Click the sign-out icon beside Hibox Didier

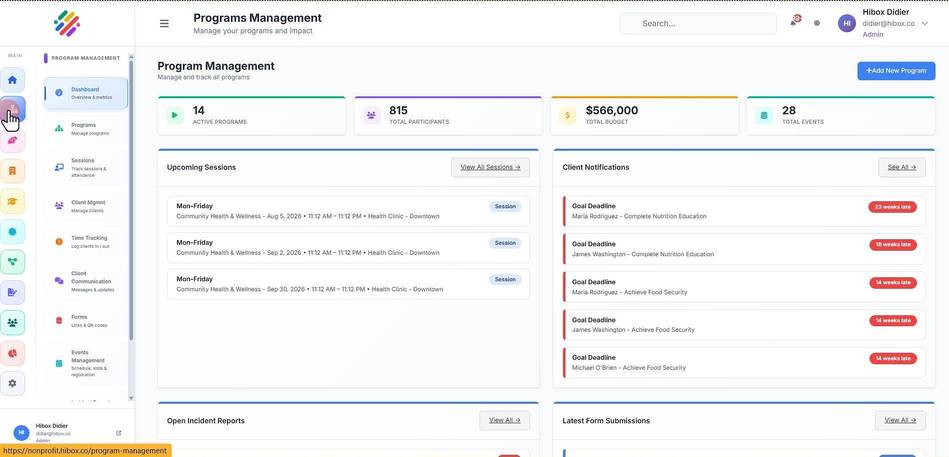click(119, 433)
